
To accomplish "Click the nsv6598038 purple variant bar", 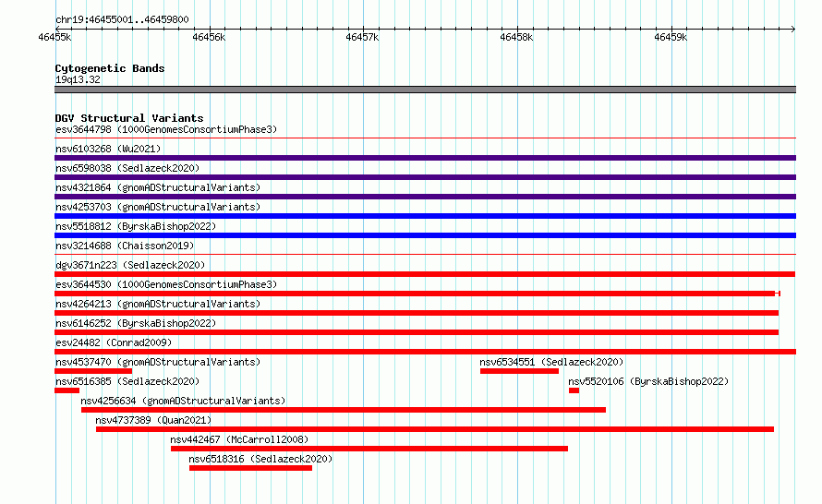I will [x=425, y=177].
